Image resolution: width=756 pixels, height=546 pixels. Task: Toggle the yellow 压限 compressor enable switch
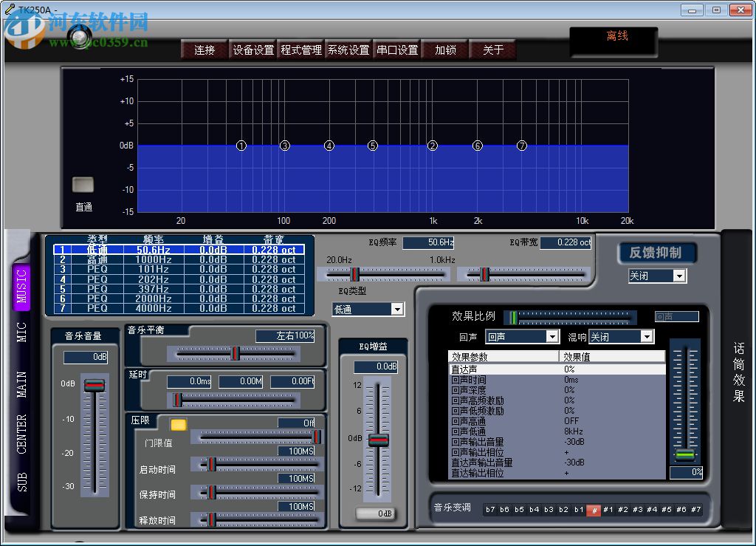pos(177,423)
